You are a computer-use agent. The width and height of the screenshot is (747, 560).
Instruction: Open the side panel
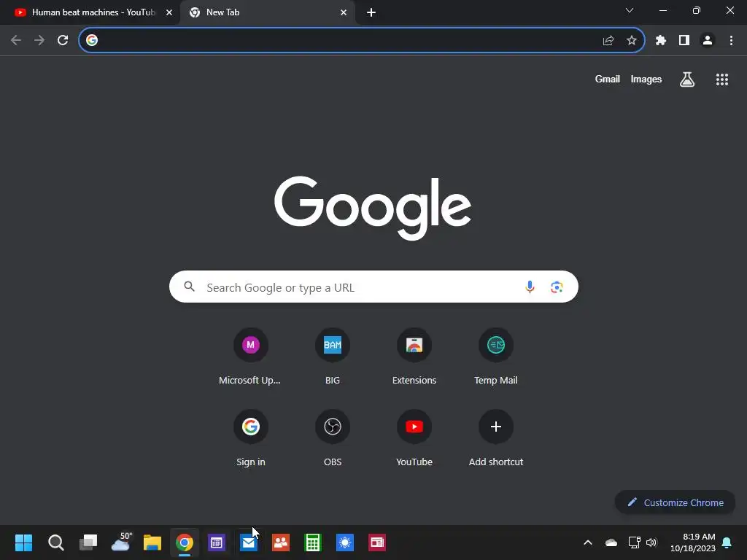684,41
